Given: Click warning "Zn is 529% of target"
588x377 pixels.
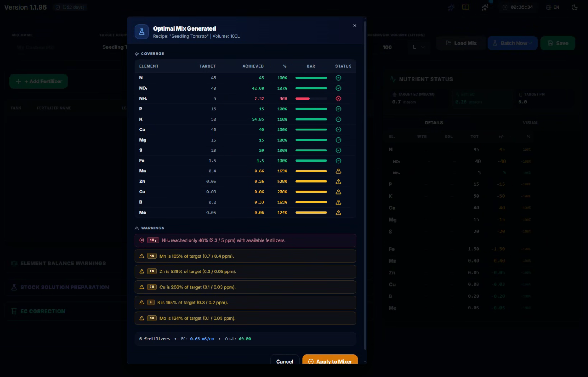Looking at the screenshot, I should [245, 272].
